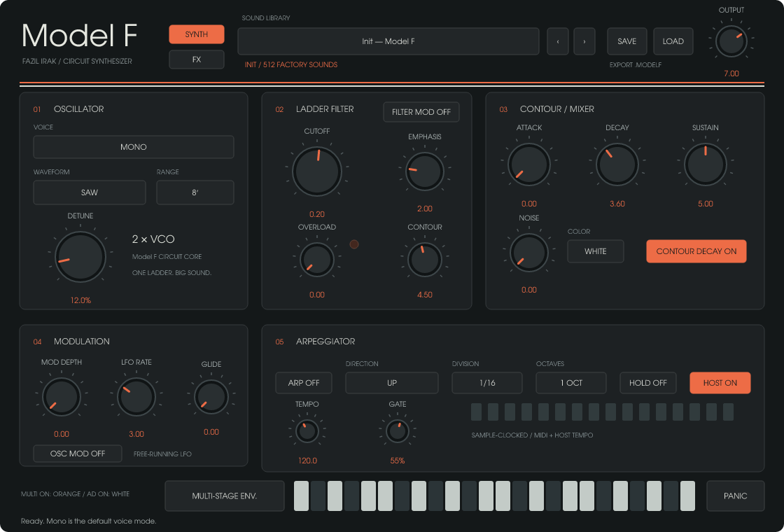
Task: Click the arpeggiator TEMPO knob
Action: (x=307, y=431)
